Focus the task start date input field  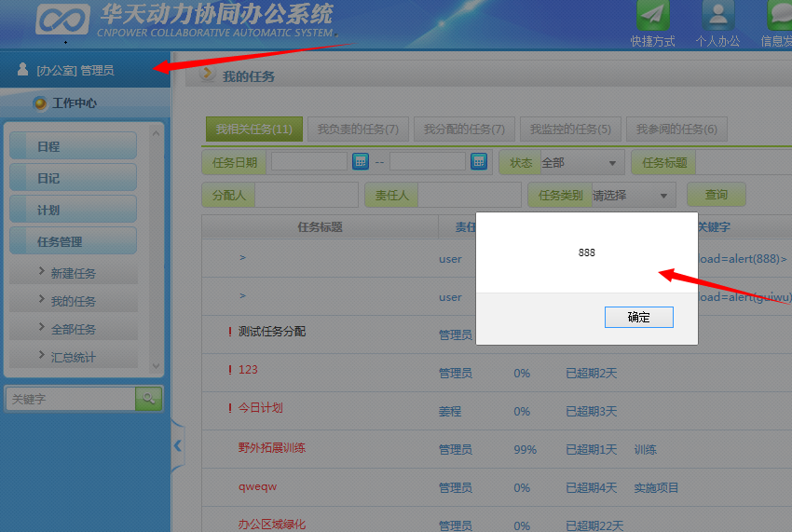coord(309,162)
